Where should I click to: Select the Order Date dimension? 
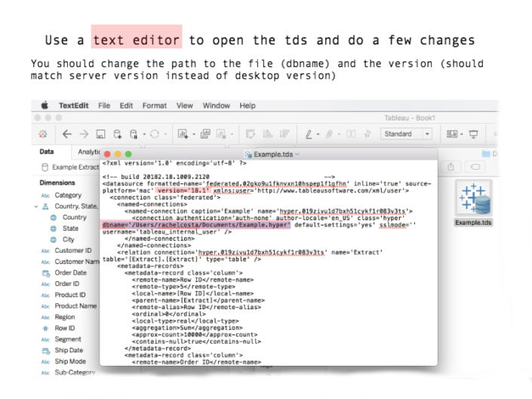tap(70, 272)
